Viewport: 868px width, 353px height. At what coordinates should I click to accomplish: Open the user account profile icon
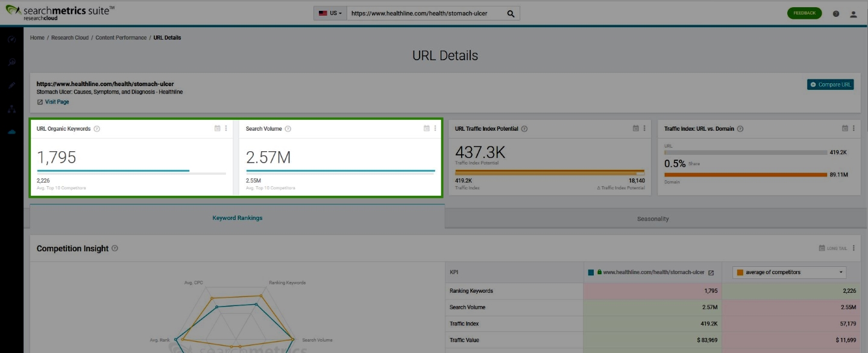click(x=854, y=14)
